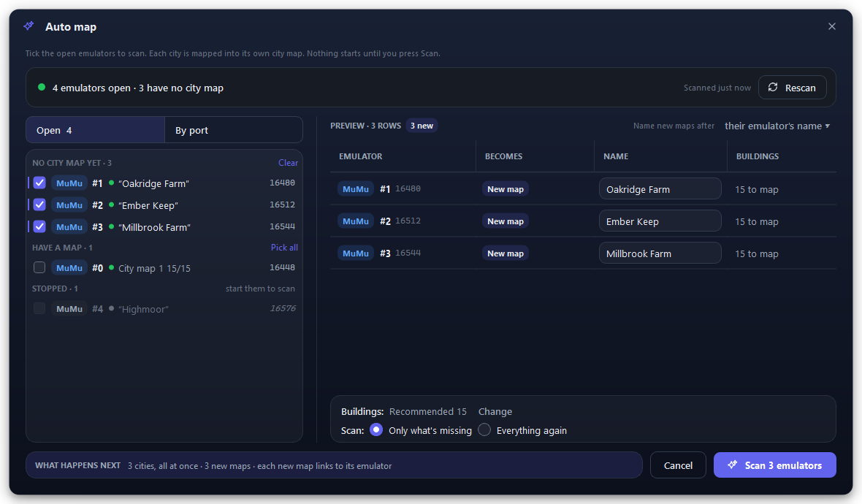The width and height of the screenshot is (862, 504).
Task: Close the Auto map dialog
Action: 832,26
